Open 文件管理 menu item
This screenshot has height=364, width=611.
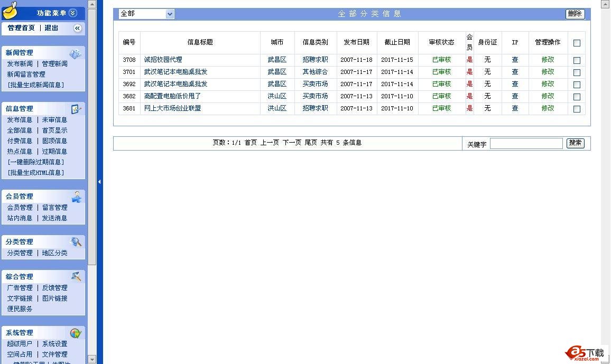[x=54, y=354]
